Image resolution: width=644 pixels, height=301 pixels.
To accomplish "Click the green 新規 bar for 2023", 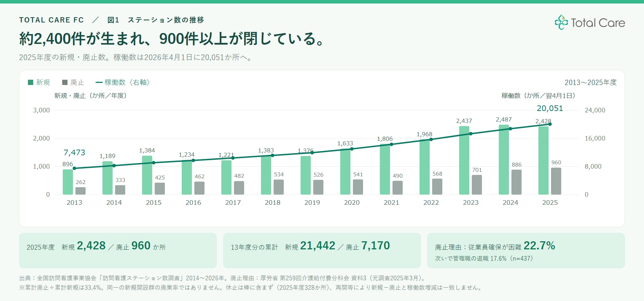I will [x=464, y=160].
